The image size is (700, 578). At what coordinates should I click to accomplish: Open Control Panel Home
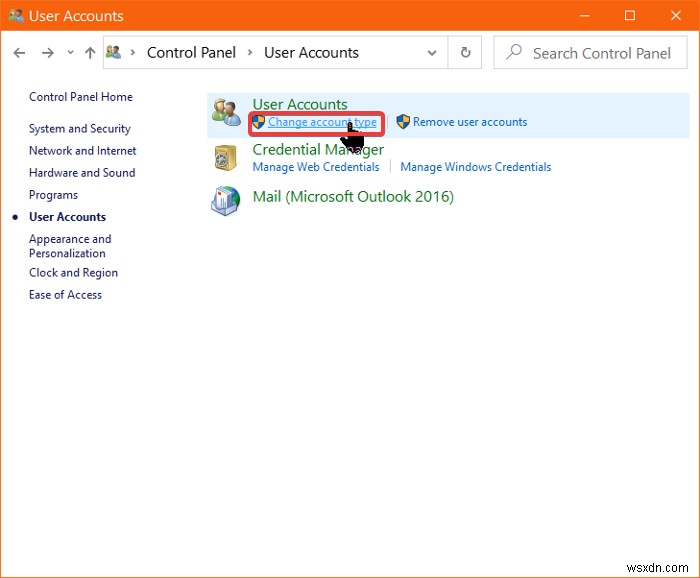[x=81, y=97]
